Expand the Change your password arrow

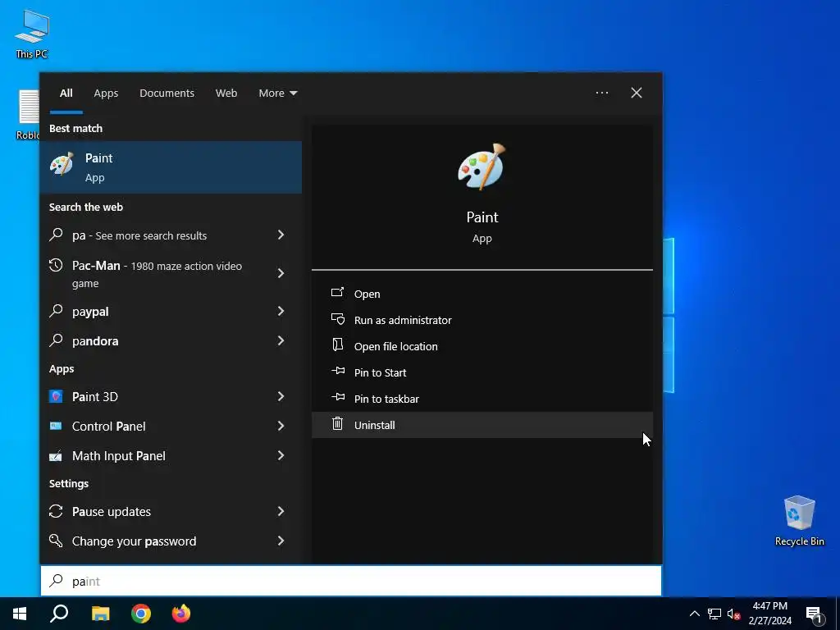(281, 541)
